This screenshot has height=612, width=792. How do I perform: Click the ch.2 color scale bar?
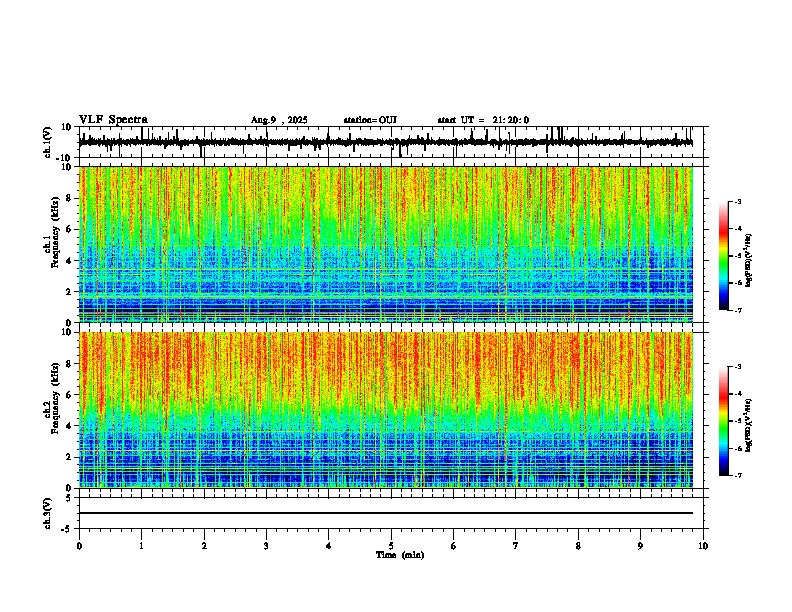(724, 421)
